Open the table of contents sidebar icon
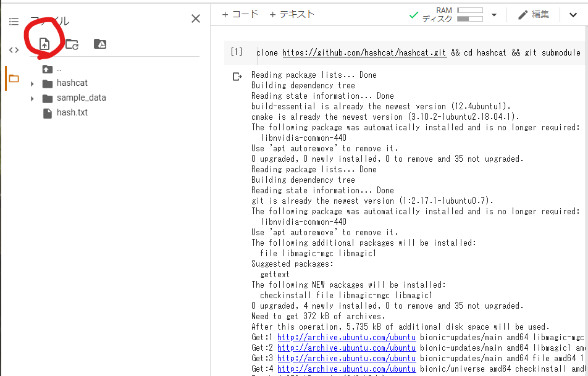The height and width of the screenshot is (376, 588). tap(14, 21)
